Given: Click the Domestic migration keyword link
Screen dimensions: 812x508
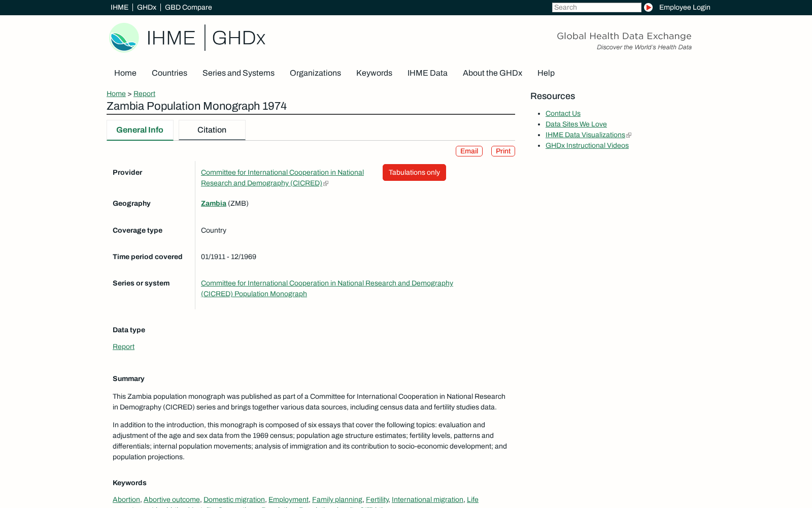Looking at the screenshot, I should (x=234, y=499).
